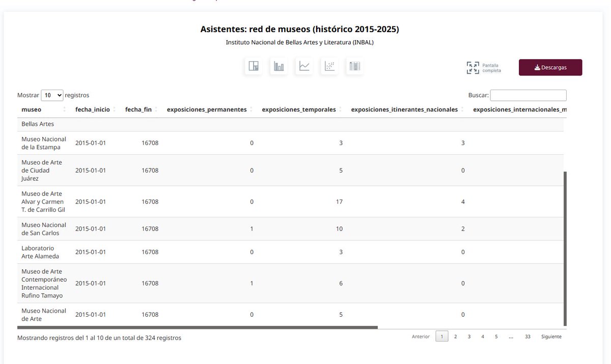The width and height of the screenshot is (611, 364).
Task: Go to page 5 of results
Action: (496, 337)
